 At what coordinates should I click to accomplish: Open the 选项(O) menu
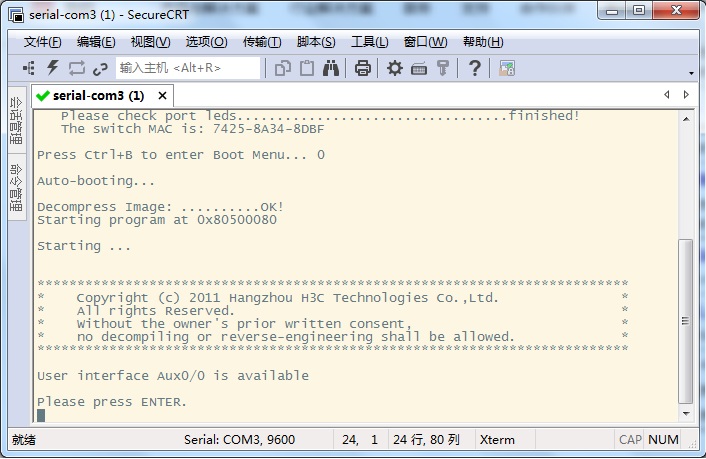pyautogui.click(x=206, y=42)
